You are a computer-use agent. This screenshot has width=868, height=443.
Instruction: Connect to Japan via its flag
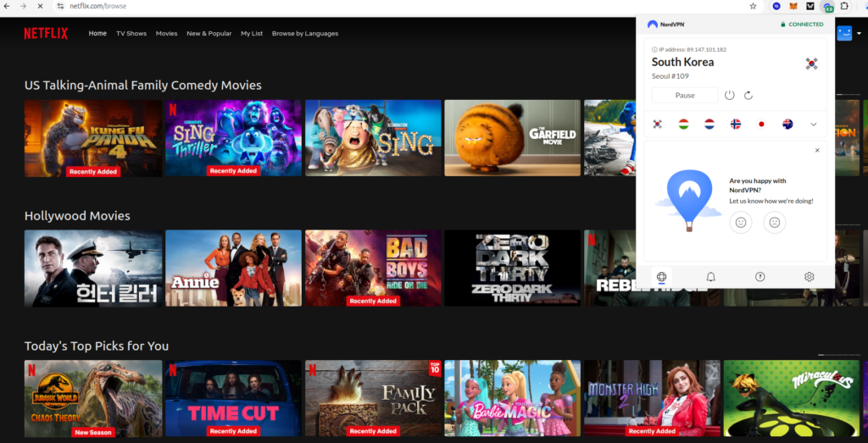tap(761, 124)
